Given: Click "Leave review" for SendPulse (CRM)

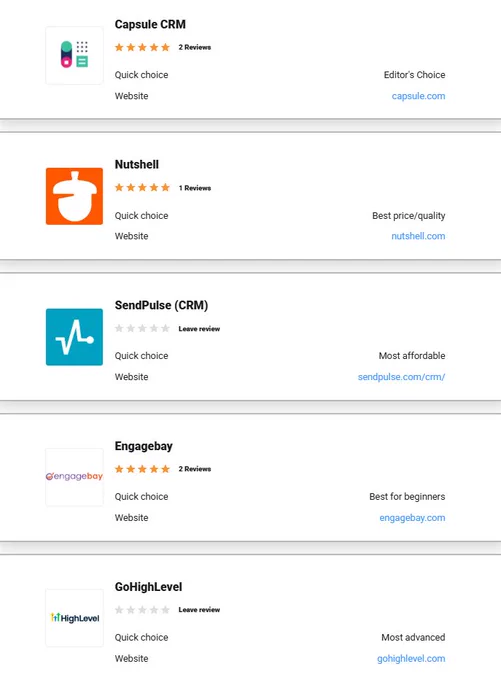Looking at the screenshot, I should tap(199, 329).
